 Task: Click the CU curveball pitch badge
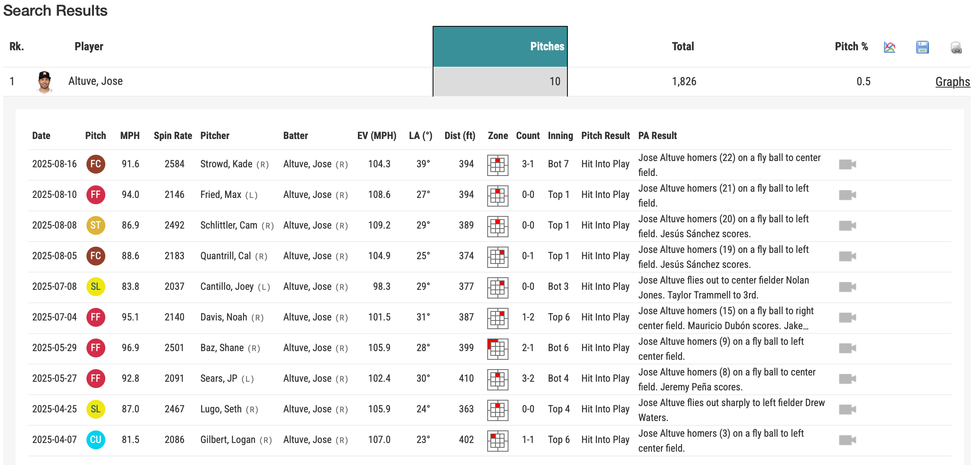coord(95,440)
